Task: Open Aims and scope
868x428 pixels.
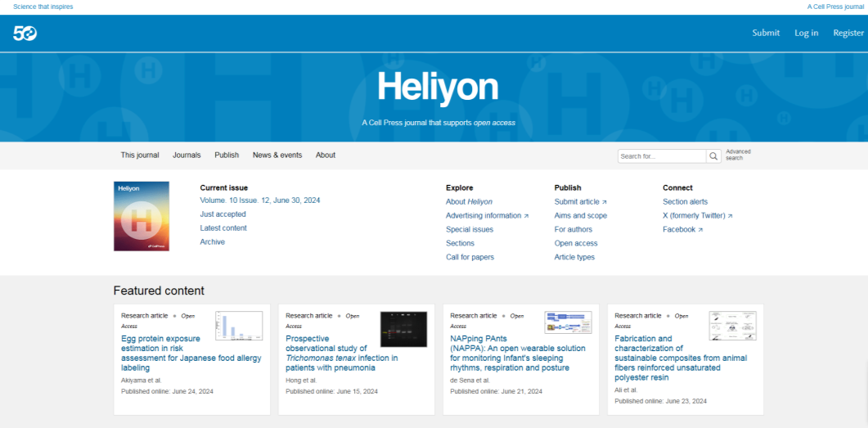Action: [581, 215]
